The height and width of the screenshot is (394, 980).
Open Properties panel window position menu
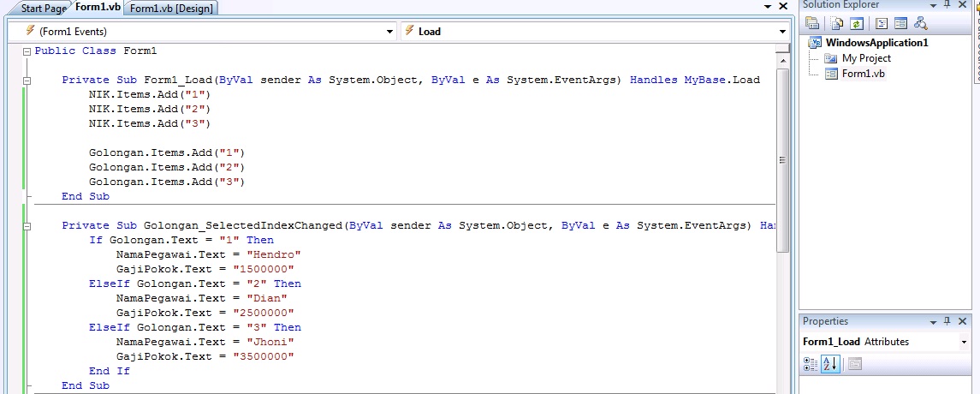(x=933, y=321)
